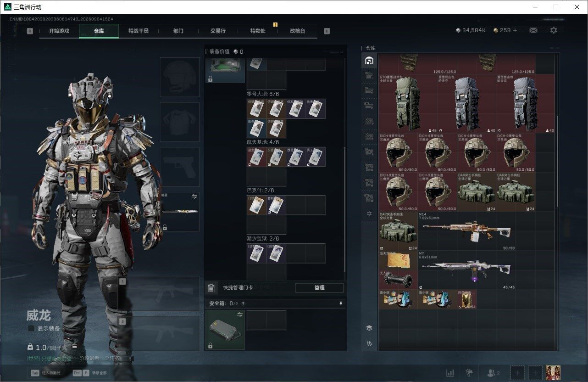Click the E key navigation icon
588x382 pixels.
point(327,31)
